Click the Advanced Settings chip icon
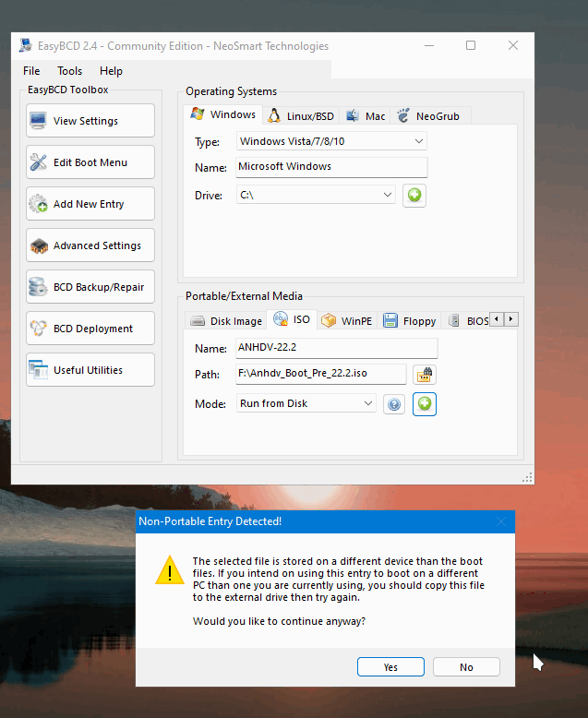This screenshot has width=588, height=718. click(39, 245)
